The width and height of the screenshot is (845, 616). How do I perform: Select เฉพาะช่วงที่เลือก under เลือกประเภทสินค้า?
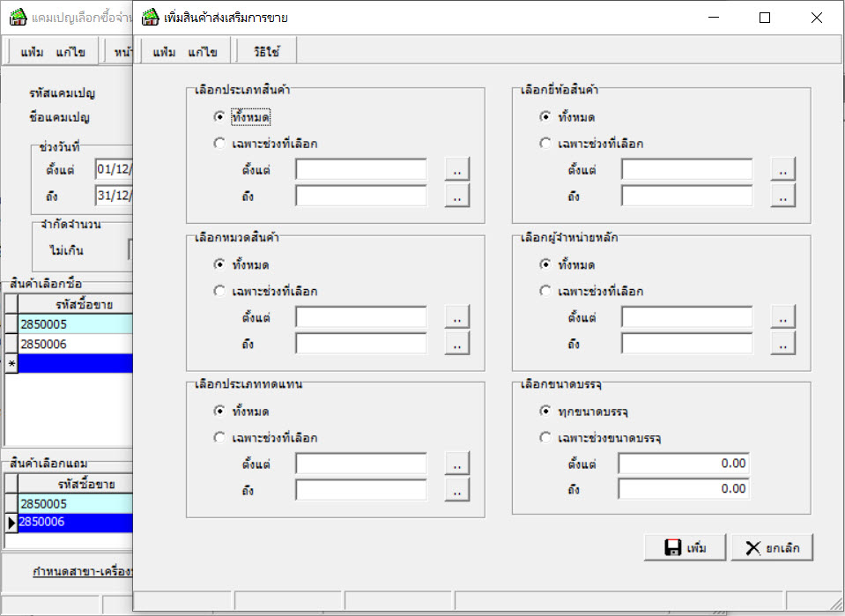pyautogui.click(x=219, y=144)
